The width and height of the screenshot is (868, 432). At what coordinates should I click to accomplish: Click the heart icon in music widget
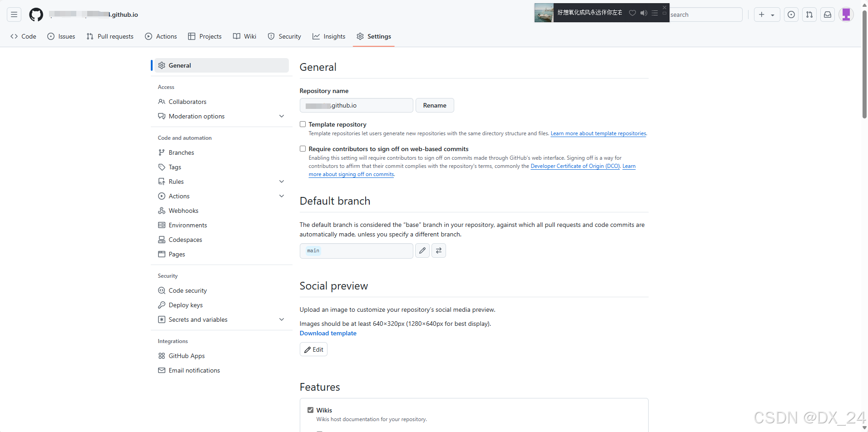click(x=632, y=13)
